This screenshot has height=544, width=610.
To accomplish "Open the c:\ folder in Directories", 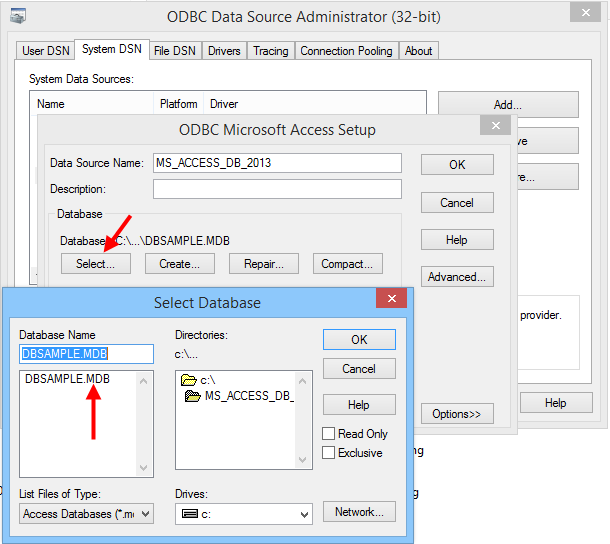I will coord(198,380).
